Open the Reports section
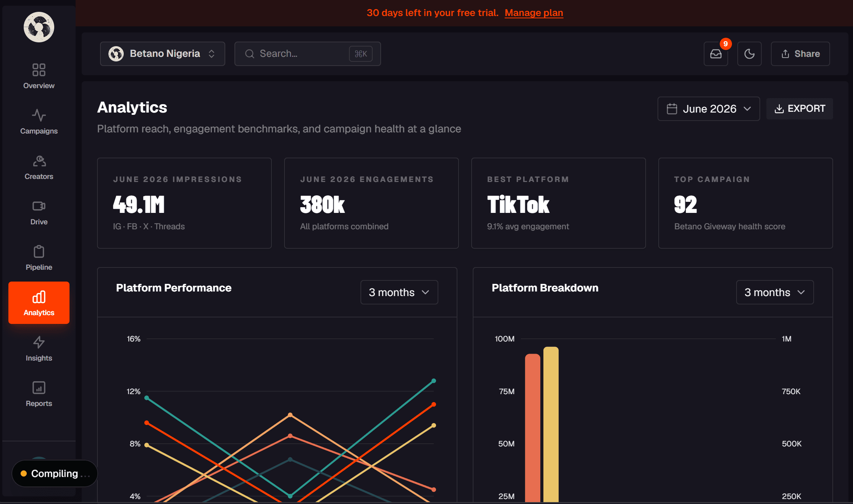This screenshot has height=504, width=853. pos(39,394)
